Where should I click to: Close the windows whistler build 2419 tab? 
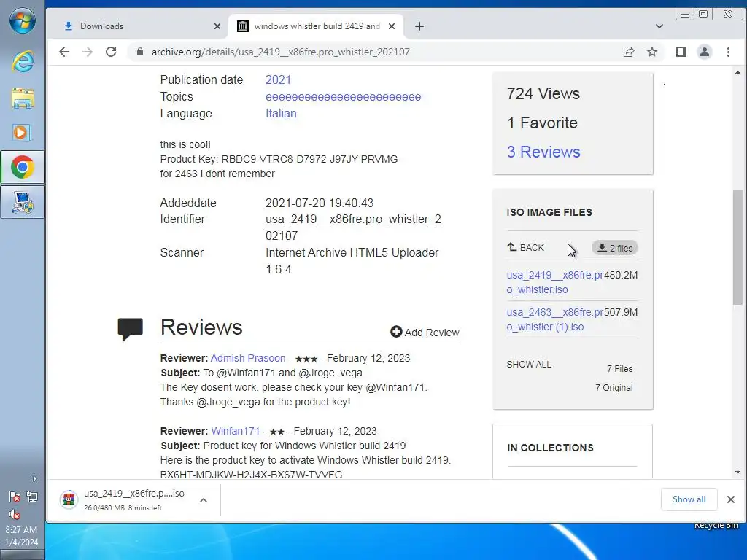click(x=392, y=26)
